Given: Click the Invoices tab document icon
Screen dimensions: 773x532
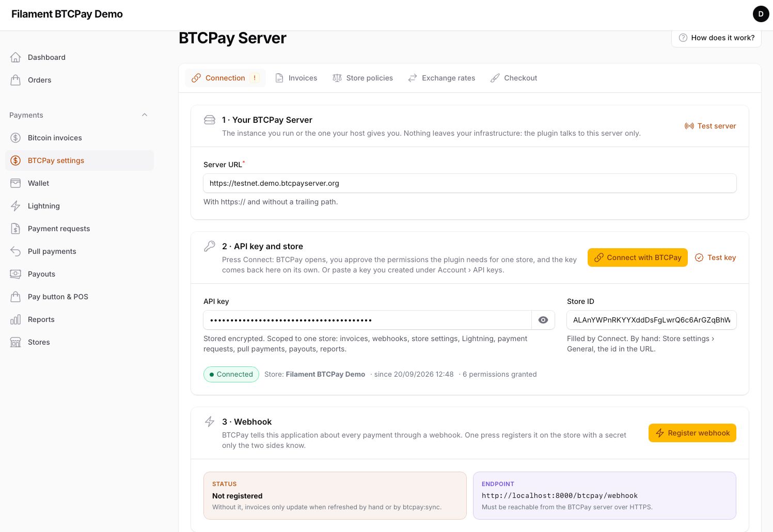Looking at the screenshot, I should point(279,78).
